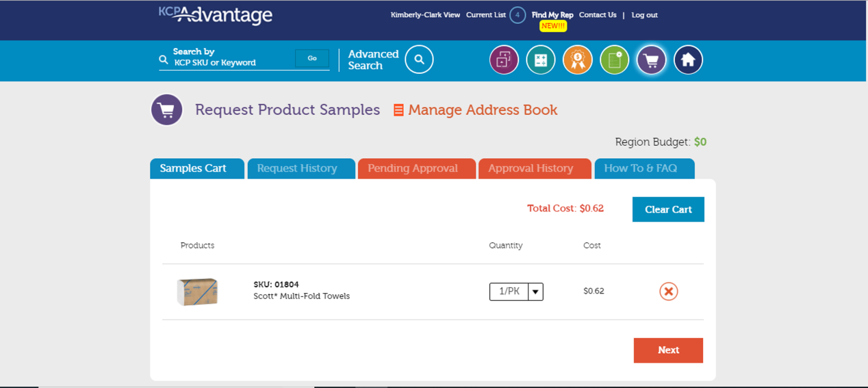Viewport: 868px width, 388px height.
Task: Open the Pending Approval tab
Action: point(417,169)
